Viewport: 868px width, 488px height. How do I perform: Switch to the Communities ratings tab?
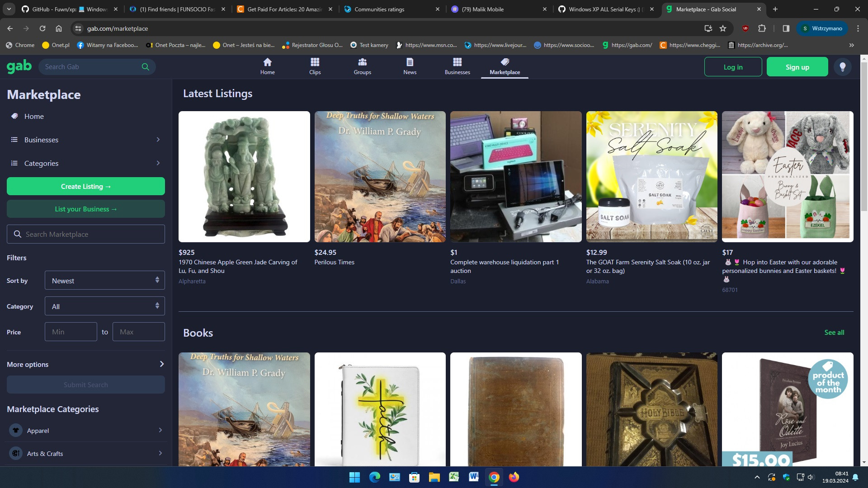[392, 9]
